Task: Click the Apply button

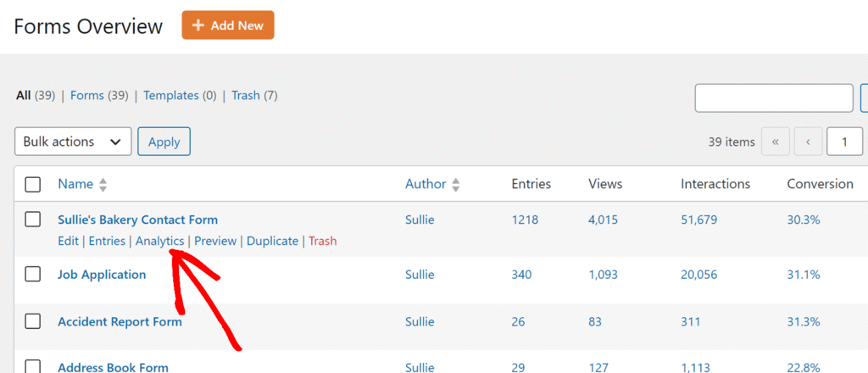Action: (x=164, y=142)
